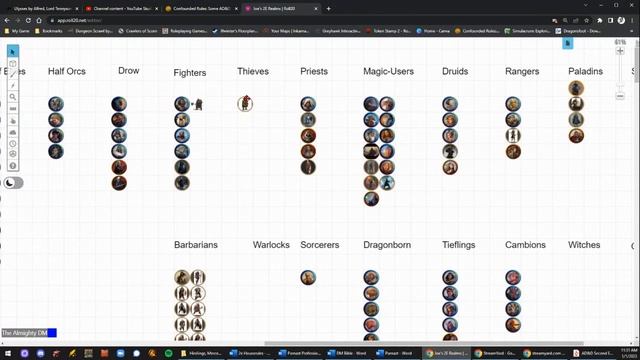Click the Warlocks column label
The image size is (640, 360).
pos(271,245)
